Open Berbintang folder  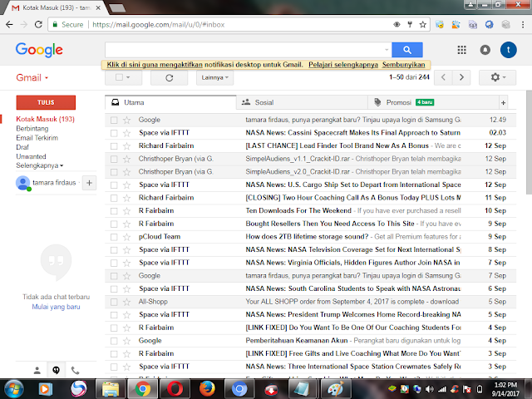click(x=32, y=129)
